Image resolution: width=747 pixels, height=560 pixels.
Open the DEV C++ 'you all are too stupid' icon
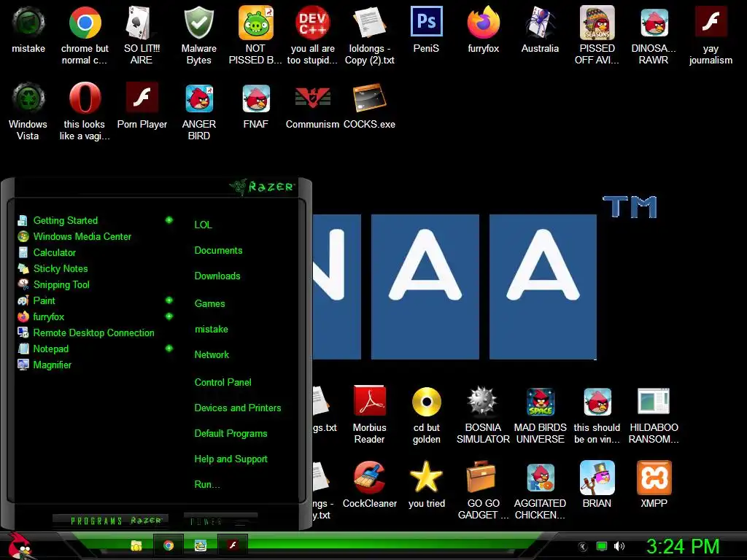pos(312,23)
